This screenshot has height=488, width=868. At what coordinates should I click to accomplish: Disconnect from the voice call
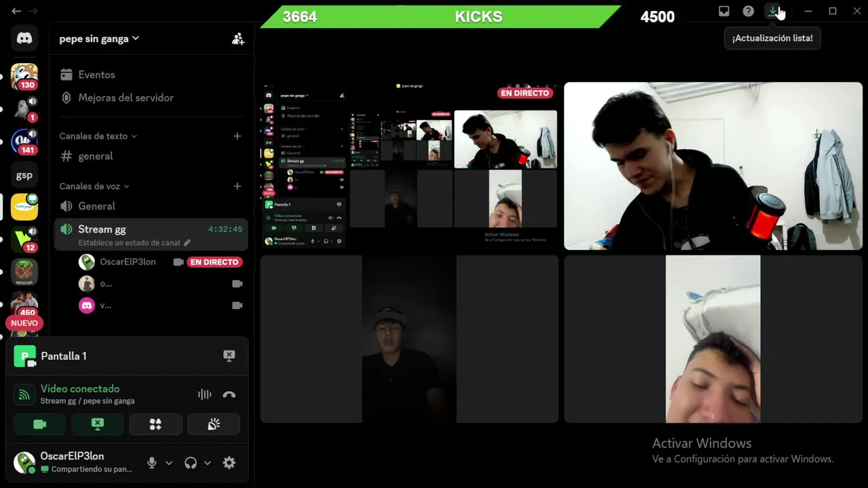point(229,394)
